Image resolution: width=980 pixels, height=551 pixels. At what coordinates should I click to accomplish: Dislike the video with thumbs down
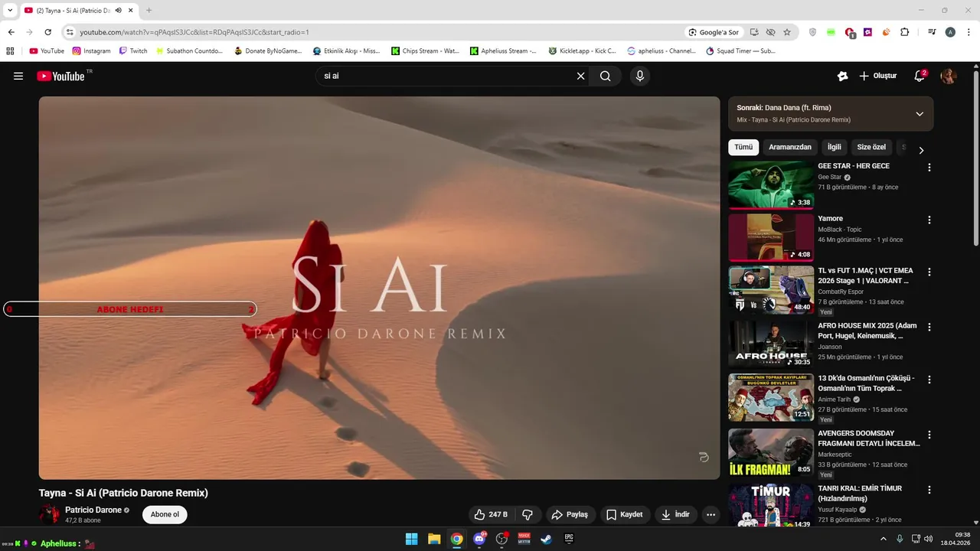528,514
